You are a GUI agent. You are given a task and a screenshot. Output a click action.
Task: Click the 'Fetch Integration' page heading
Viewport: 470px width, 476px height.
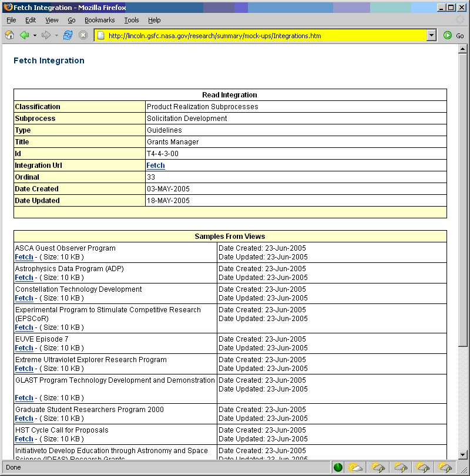49,60
